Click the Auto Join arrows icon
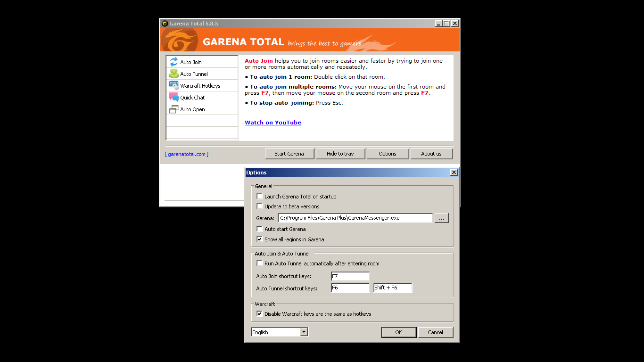Screen dimensions: 644x362 tap(173, 62)
